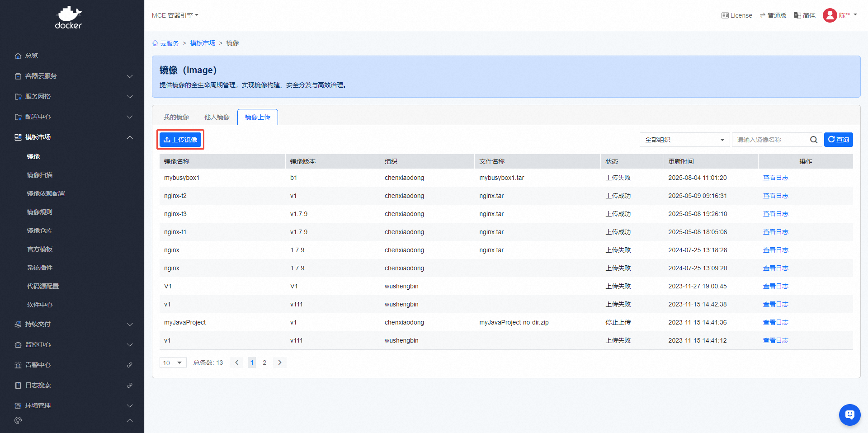This screenshot has height=433, width=868.
Task: Click the search magnifier icon
Action: tap(813, 140)
